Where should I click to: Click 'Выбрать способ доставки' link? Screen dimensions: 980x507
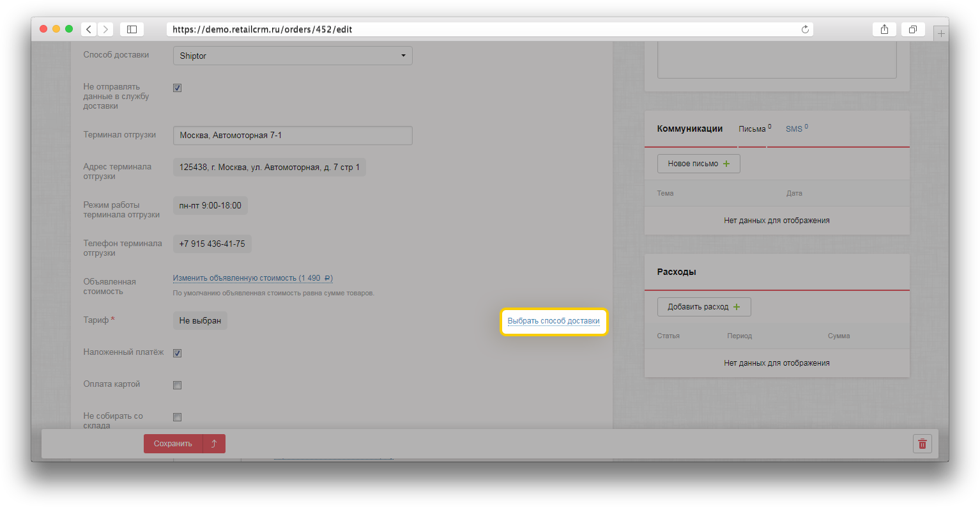coord(553,321)
